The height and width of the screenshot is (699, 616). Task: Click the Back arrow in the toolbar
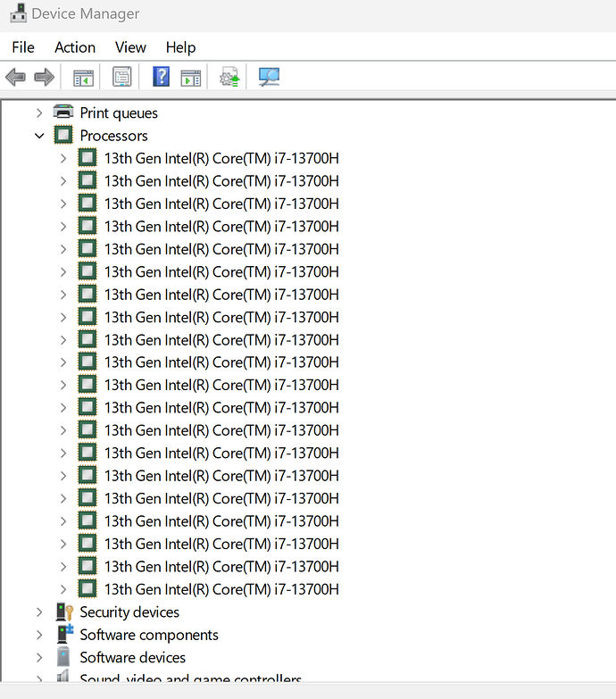pyautogui.click(x=15, y=78)
